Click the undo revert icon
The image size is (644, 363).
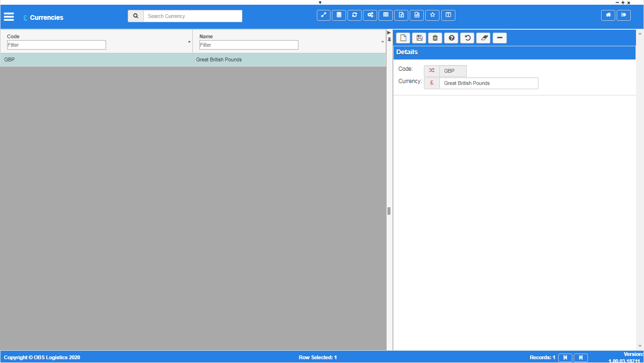click(467, 38)
